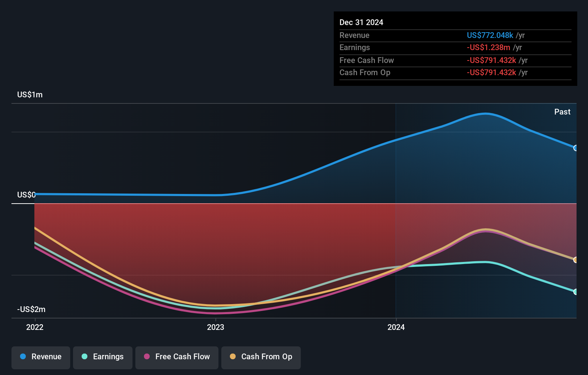Click the -US$2m y-axis label
Image resolution: width=588 pixels, height=375 pixels.
(x=31, y=309)
